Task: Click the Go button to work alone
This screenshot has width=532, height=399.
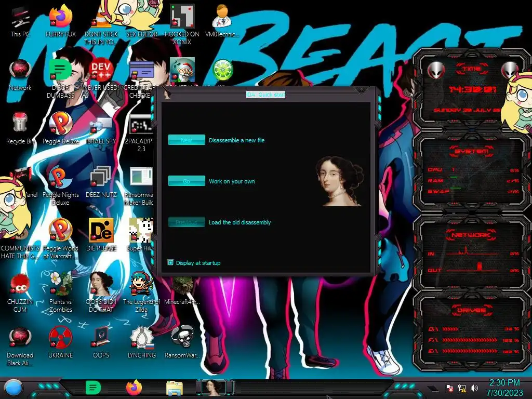Action: 187,181
